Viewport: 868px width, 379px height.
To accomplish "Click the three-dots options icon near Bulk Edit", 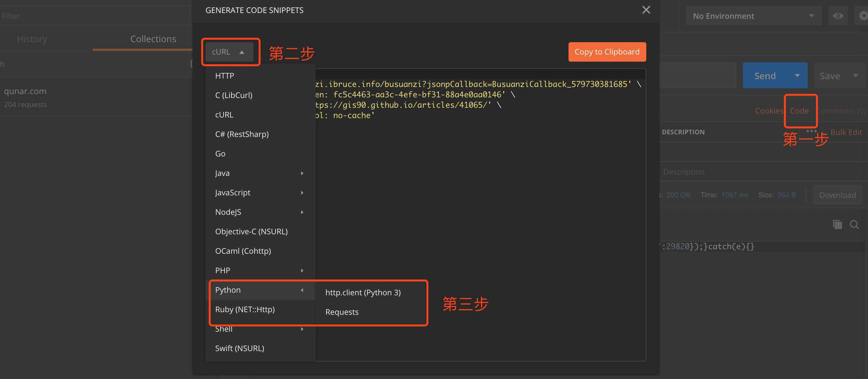I will 811,131.
